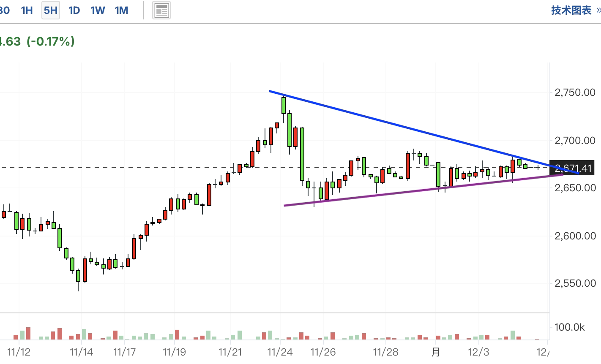Screen dimensions: 601x364
Task: Click the 11/14 date label
Action: tap(82, 352)
